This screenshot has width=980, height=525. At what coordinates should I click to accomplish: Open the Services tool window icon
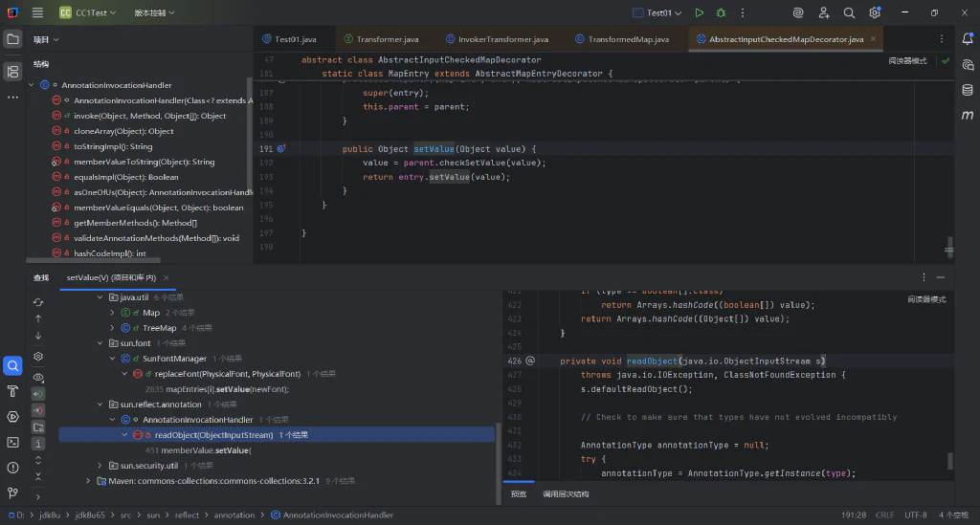(12, 416)
